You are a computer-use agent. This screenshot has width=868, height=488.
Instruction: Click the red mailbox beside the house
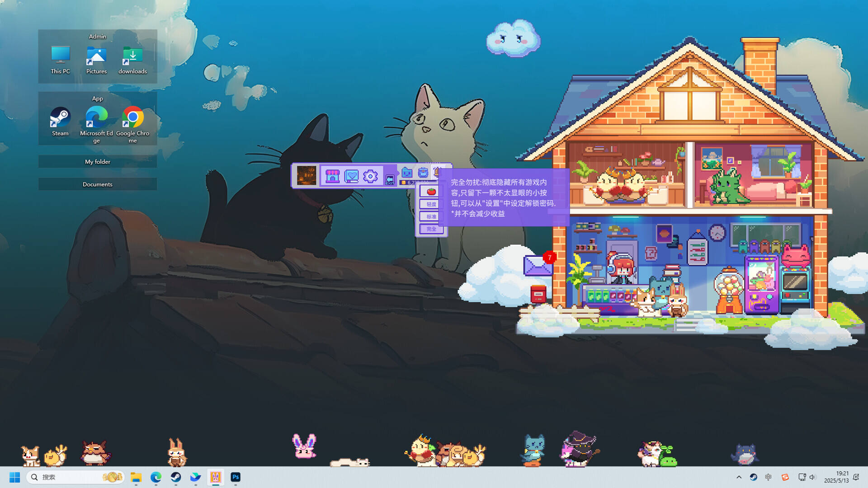click(538, 295)
